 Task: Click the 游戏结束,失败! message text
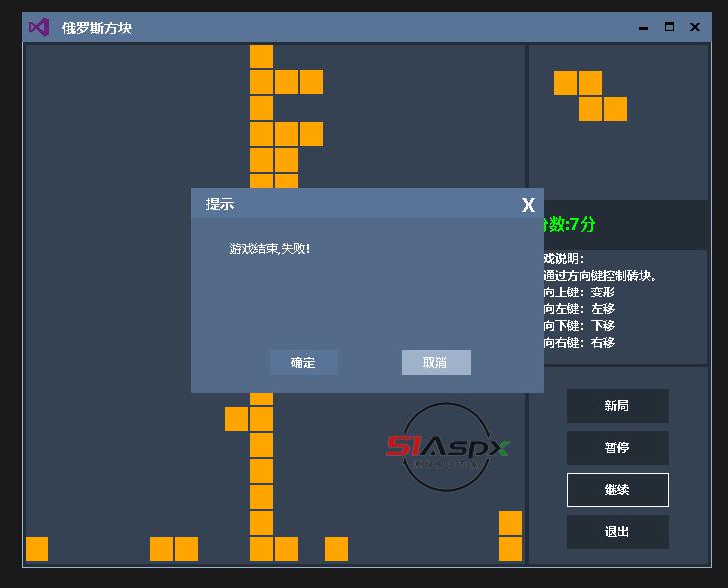(x=269, y=249)
